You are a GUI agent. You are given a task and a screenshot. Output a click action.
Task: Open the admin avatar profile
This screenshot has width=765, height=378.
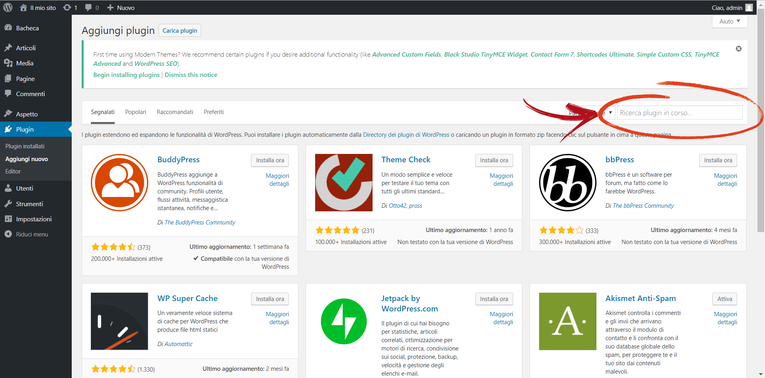click(x=749, y=8)
